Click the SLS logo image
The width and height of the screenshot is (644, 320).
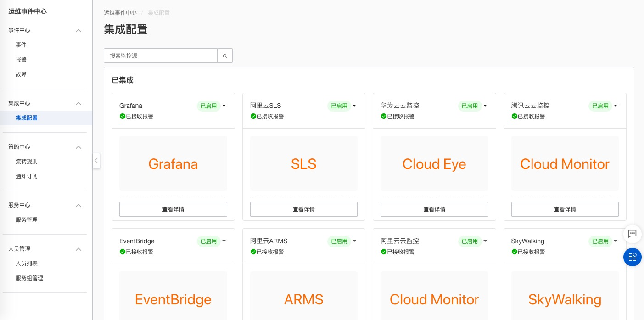[303, 163]
